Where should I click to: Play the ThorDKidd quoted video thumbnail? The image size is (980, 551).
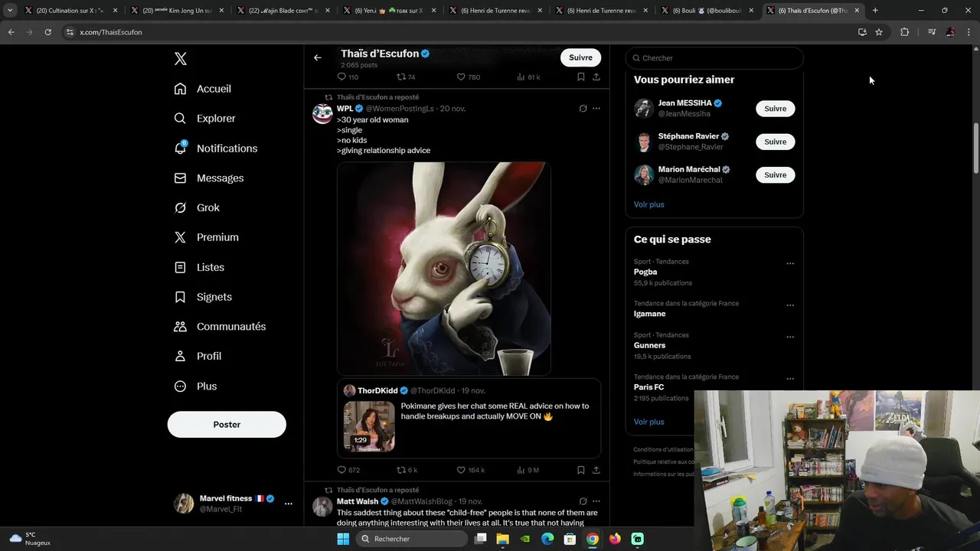click(x=369, y=425)
